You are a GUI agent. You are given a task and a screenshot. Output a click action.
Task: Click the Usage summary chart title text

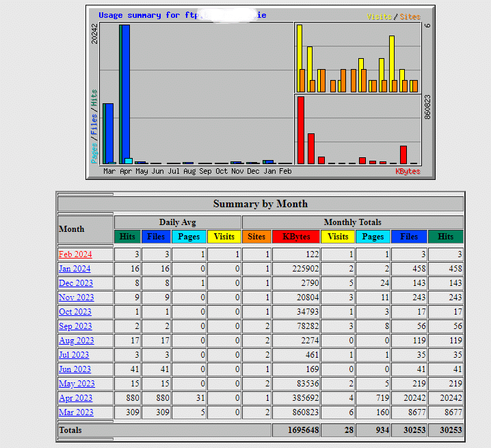pyautogui.click(x=183, y=15)
